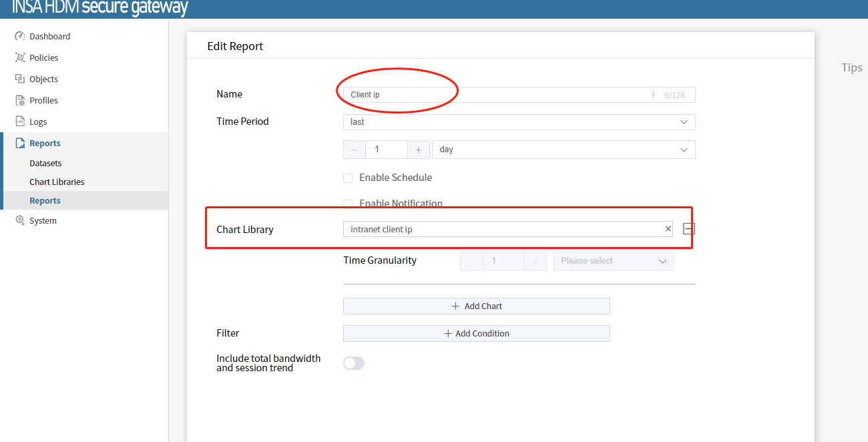The width and height of the screenshot is (868, 442).
Task: Click the Dashboard gauge icon in sidebar
Action: pos(20,36)
